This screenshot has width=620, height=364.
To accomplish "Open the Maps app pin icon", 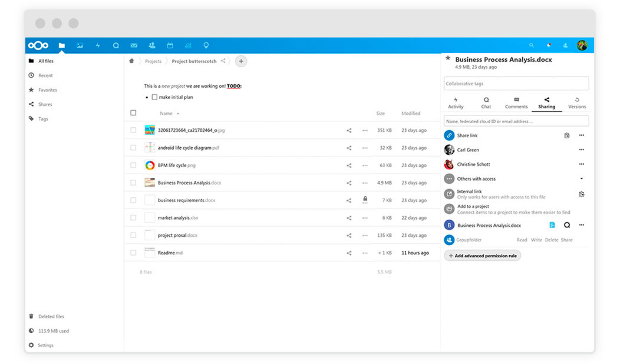I will click(206, 45).
